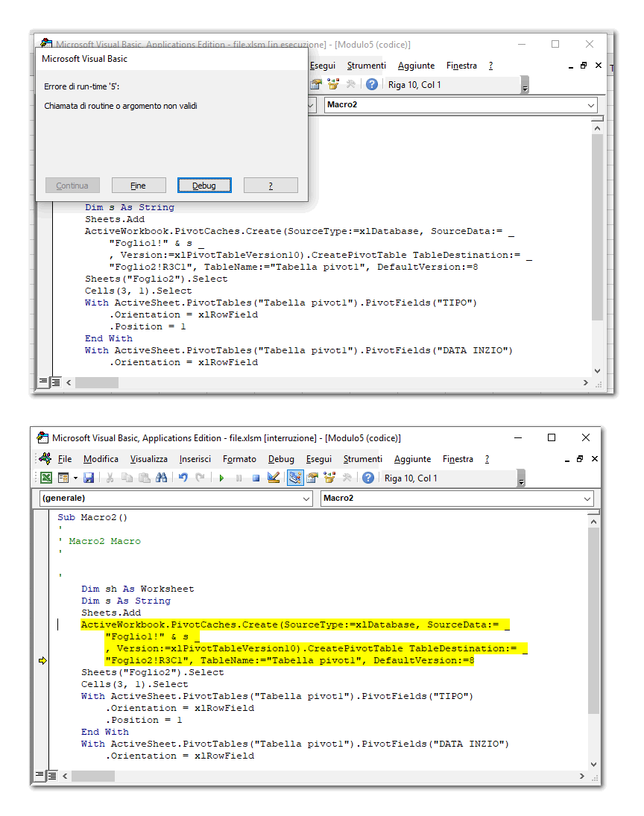The height and width of the screenshot is (816, 644).
Task: Click Toolbox icon in upper toolbar
Action: pos(351,84)
